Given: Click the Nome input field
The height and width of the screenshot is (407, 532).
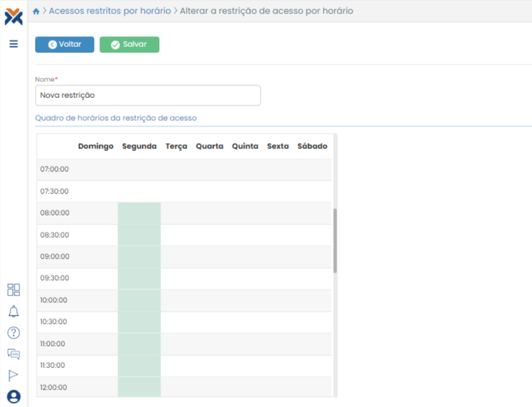Looking at the screenshot, I should coord(147,95).
